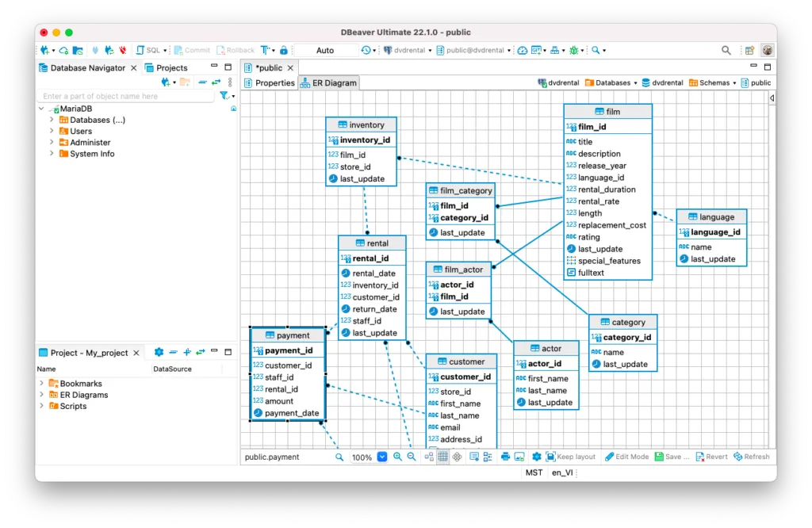Zoom in on the diagram
The image size is (812, 528).
click(x=397, y=457)
